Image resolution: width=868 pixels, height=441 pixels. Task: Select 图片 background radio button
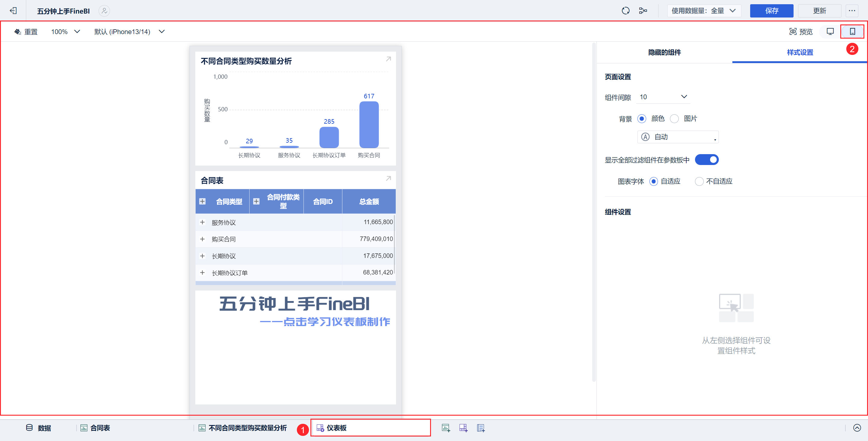[x=674, y=119]
